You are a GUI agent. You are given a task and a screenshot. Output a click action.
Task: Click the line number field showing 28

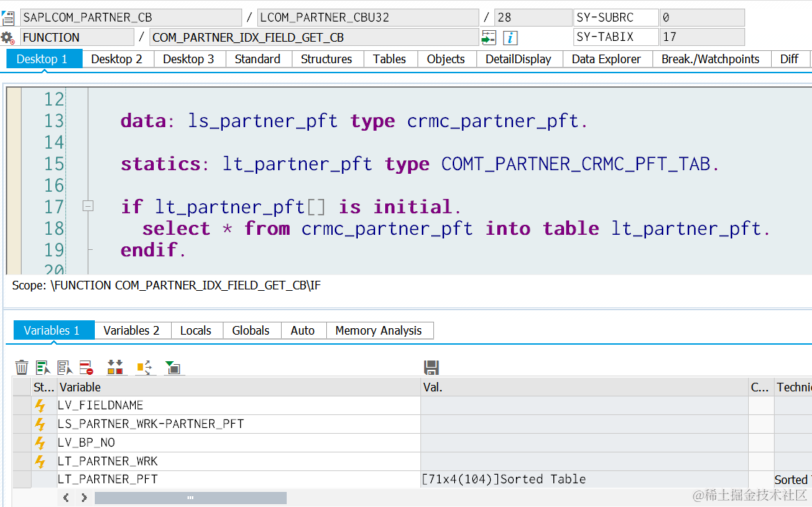533,17
